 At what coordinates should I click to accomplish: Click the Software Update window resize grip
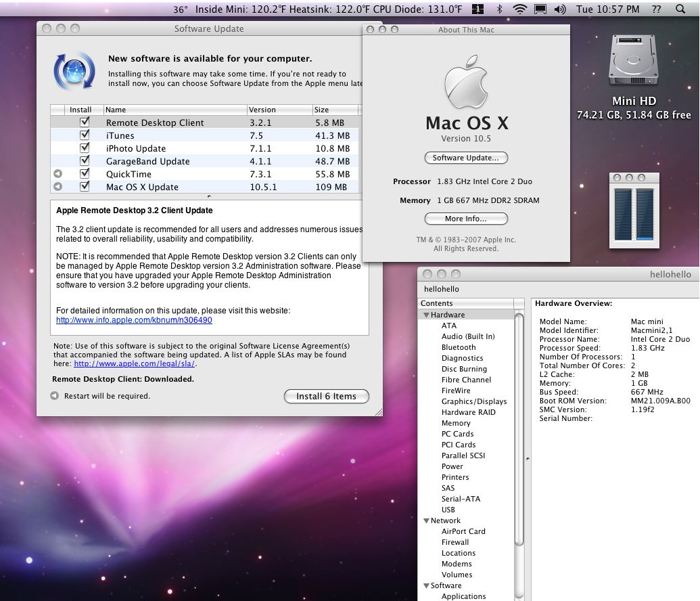pos(379,412)
